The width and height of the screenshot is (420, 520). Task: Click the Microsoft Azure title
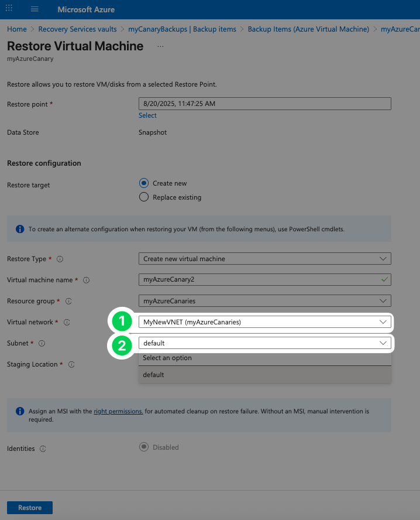[86, 9]
